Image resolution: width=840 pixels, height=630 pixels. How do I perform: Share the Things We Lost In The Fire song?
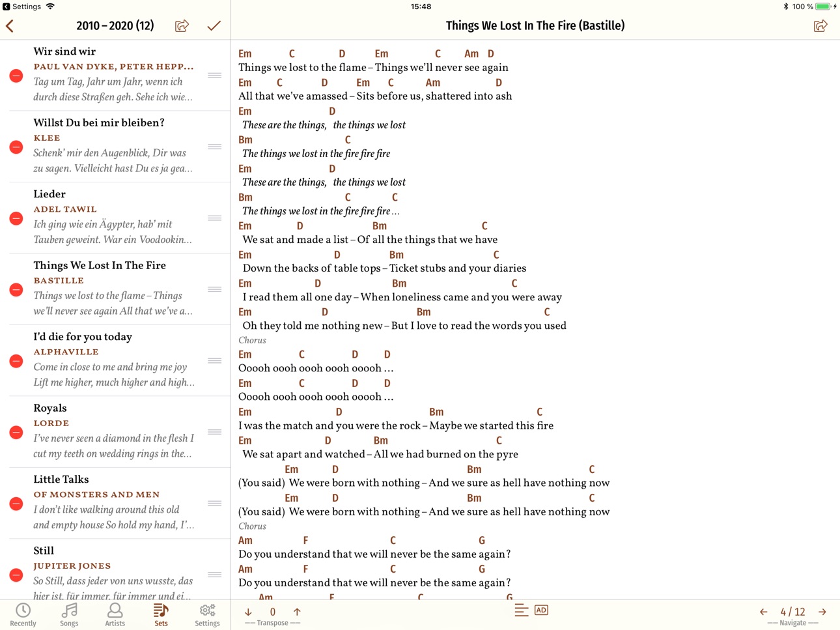click(x=820, y=25)
